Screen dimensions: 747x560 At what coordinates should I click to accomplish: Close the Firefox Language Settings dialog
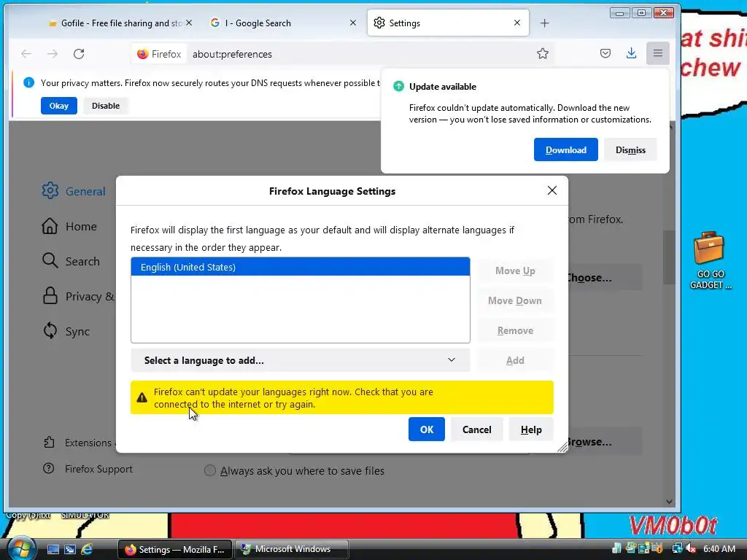click(x=551, y=190)
